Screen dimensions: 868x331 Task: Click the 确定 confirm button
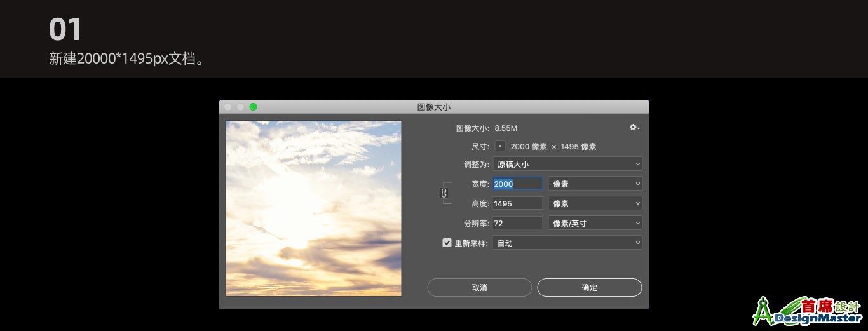[x=590, y=287]
